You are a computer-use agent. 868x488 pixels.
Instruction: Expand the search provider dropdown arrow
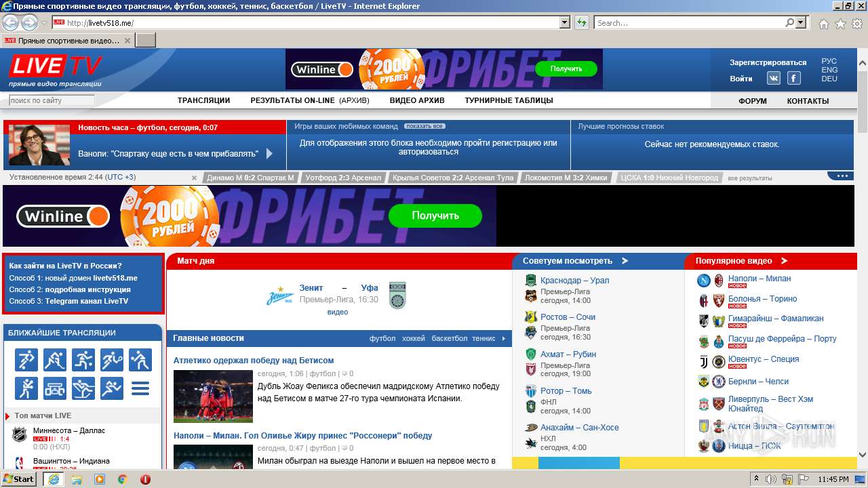(x=802, y=22)
